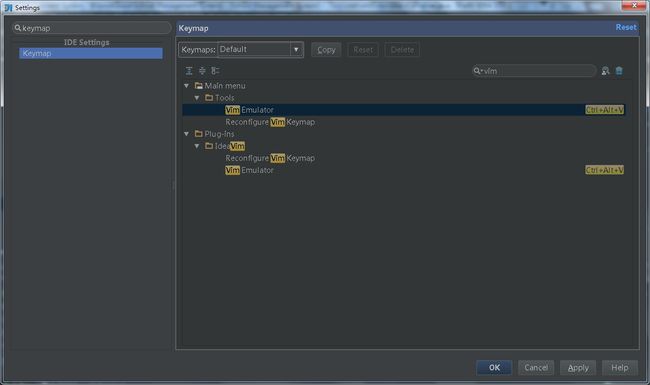Select Reconfigure Vim Keymap under IdeaVim

coord(270,158)
